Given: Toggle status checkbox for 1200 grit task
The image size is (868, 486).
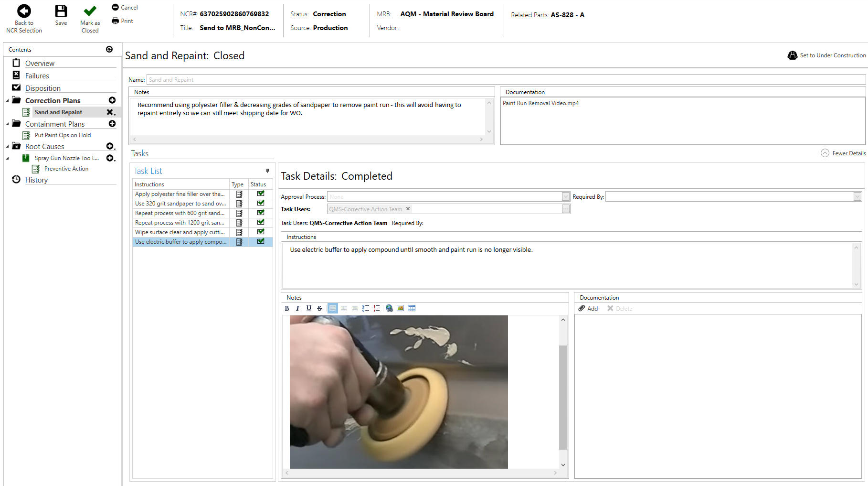Looking at the screenshot, I should [261, 222].
